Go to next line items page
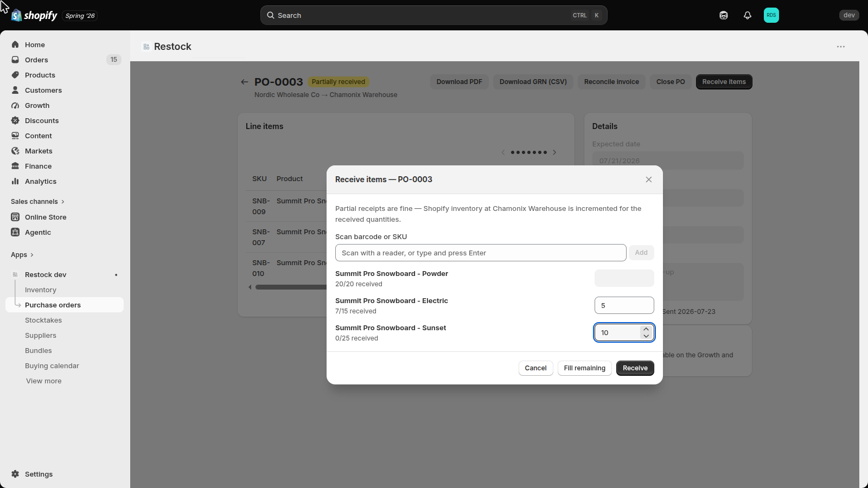868x488 pixels. 554,152
